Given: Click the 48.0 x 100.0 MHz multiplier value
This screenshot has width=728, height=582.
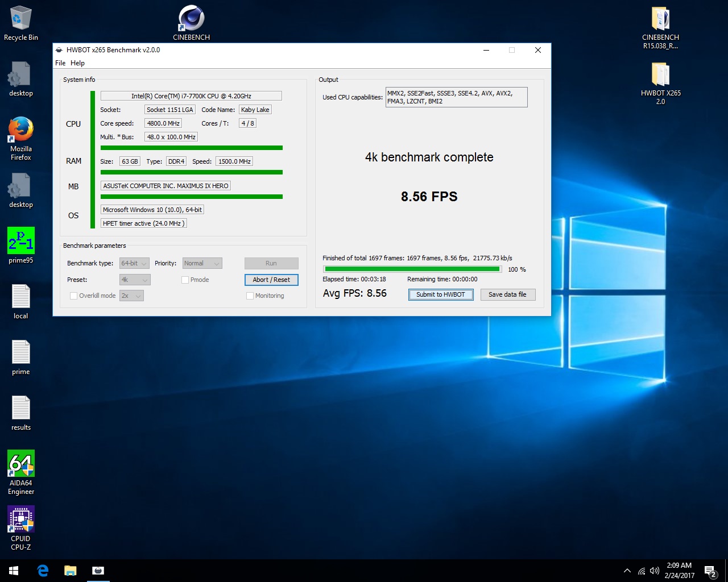Looking at the screenshot, I should [x=171, y=137].
